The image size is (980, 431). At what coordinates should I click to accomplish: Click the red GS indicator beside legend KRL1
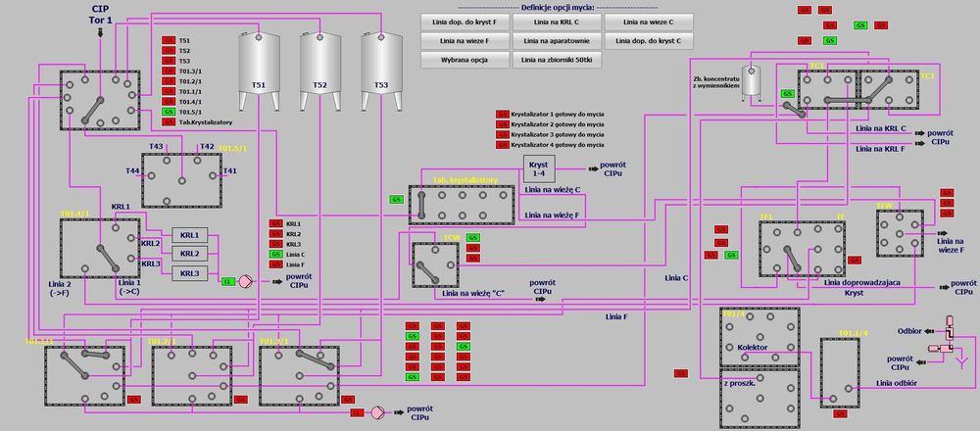pos(275,223)
